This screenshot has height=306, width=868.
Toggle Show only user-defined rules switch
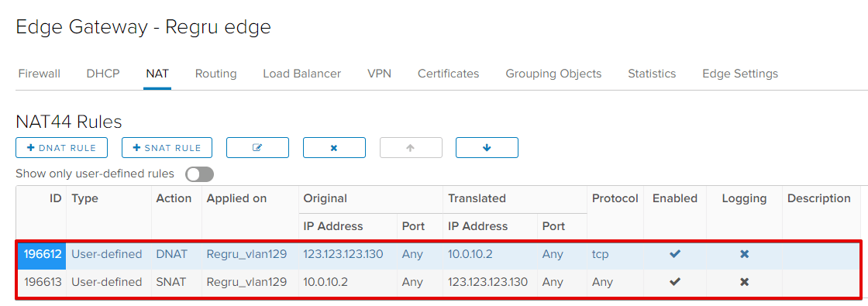(x=199, y=174)
